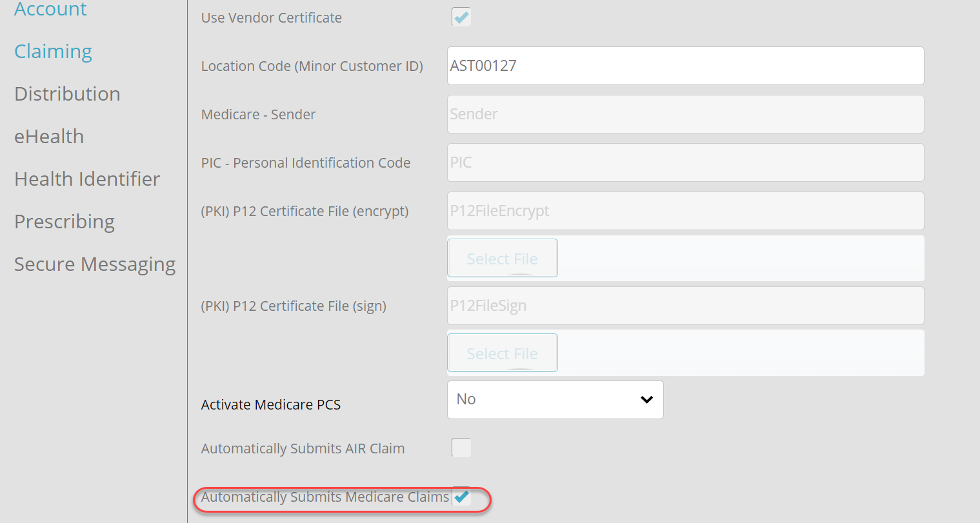This screenshot has width=980, height=523.
Task: Open the Distribution settings section
Action: tap(67, 94)
